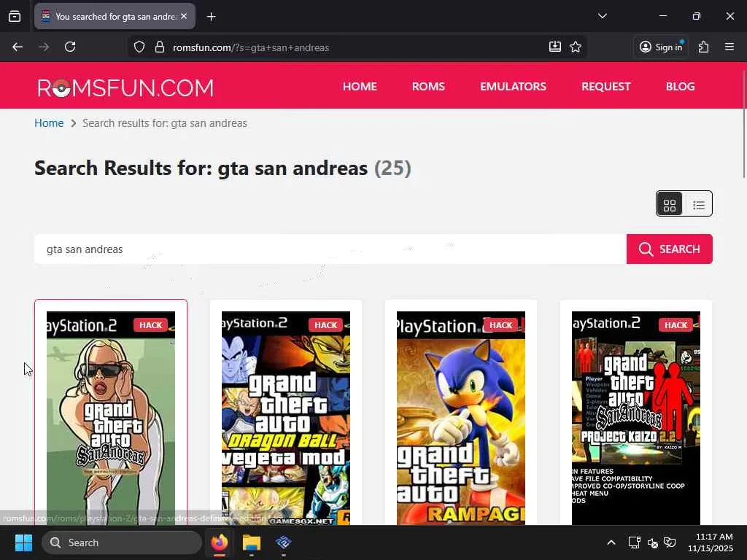Close the GTA San Andreas search tab
747x560 pixels.
(x=184, y=16)
